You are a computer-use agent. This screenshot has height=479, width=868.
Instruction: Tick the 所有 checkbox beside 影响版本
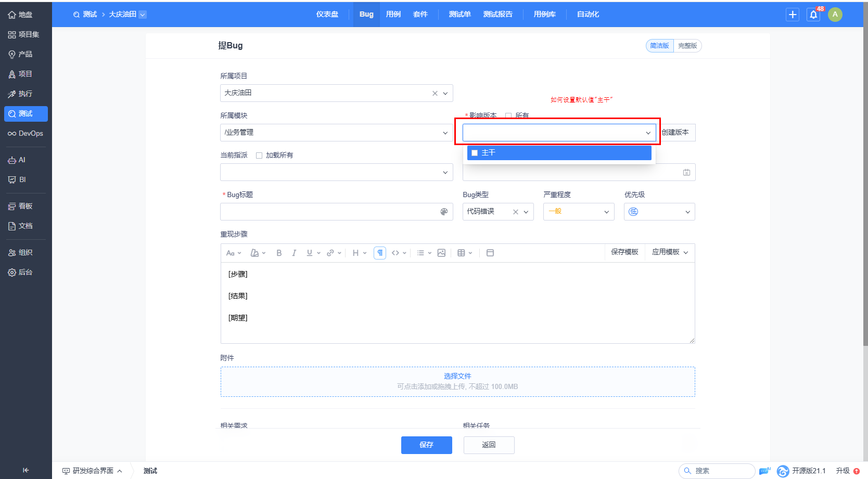[x=508, y=115]
